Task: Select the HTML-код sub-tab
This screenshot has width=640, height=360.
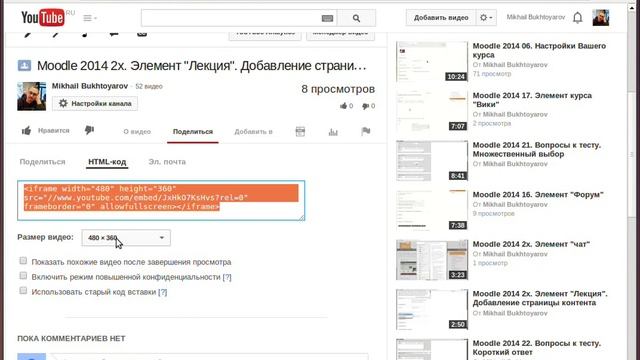Action: pos(107,162)
